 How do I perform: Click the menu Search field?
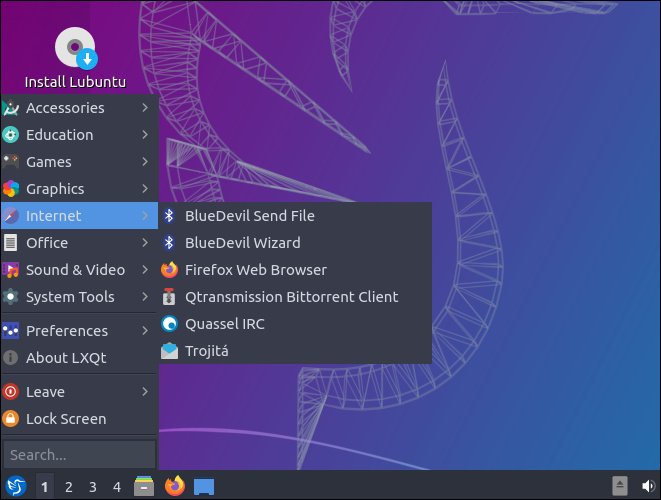tap(80, 454)
